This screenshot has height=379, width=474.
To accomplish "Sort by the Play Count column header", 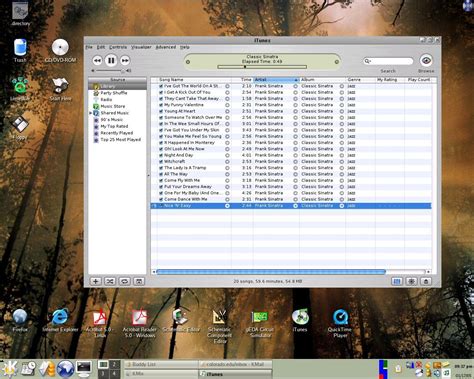I will tap(418, 80).
